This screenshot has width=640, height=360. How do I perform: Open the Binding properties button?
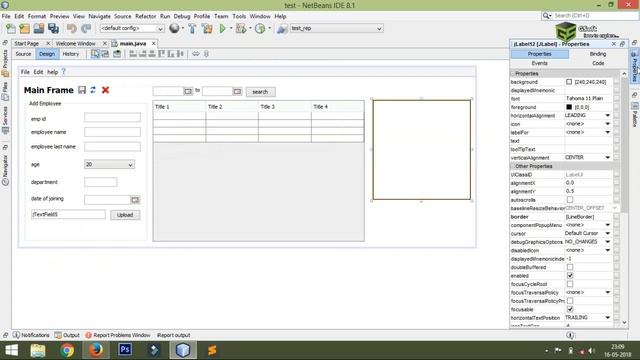(598, 54)
